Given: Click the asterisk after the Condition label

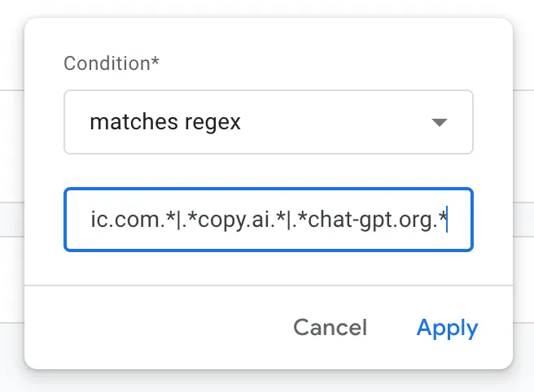Looking at the screenshot, I should (155, 60).
